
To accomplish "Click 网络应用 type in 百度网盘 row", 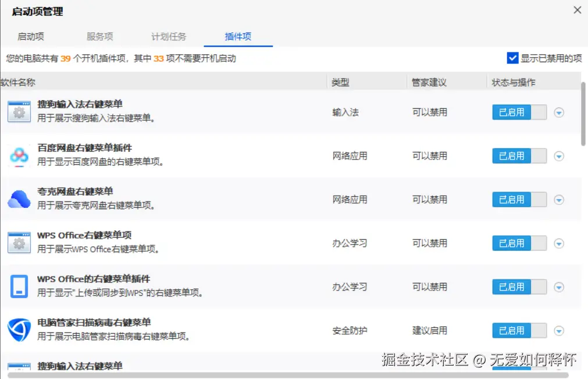I will click(x=350, y=155).
